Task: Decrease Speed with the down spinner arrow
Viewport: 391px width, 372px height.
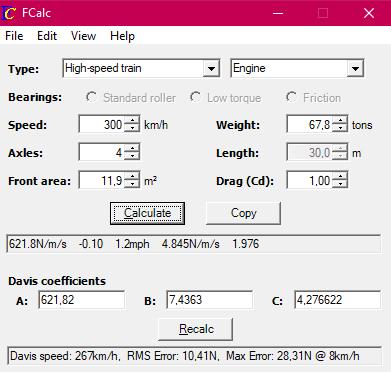Action: (x=132, y=129)
